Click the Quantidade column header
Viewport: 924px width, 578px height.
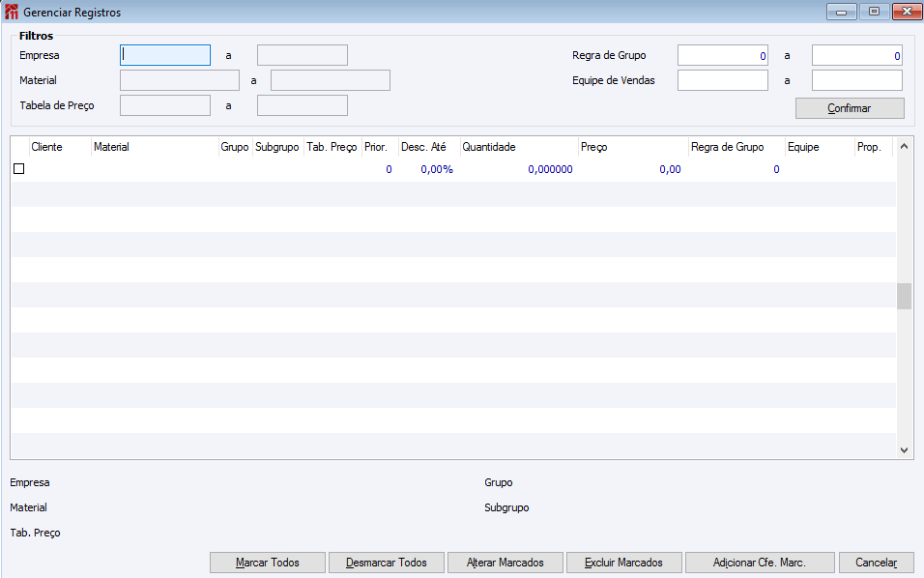(x=519, y=147)
